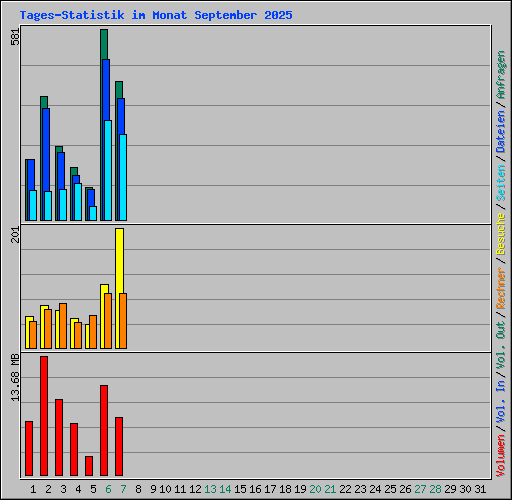
Task: Click day 4 on the x-axis
Action: click(78, 489)
